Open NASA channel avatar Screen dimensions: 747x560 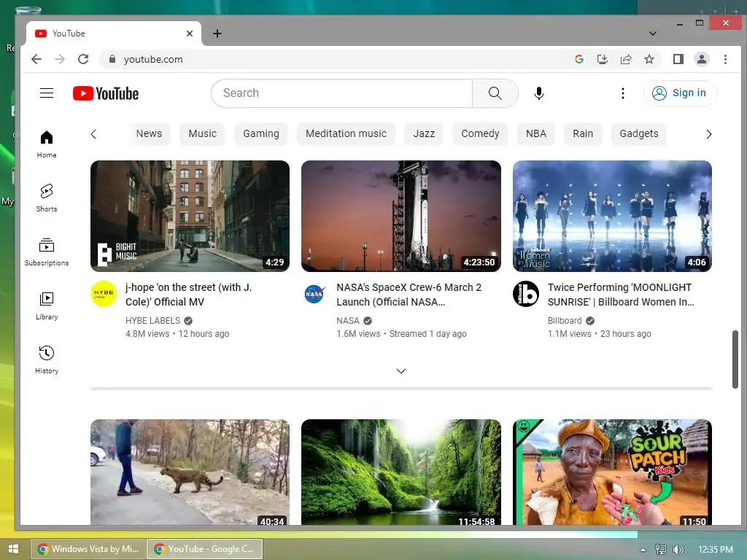[x=314, y=293]
